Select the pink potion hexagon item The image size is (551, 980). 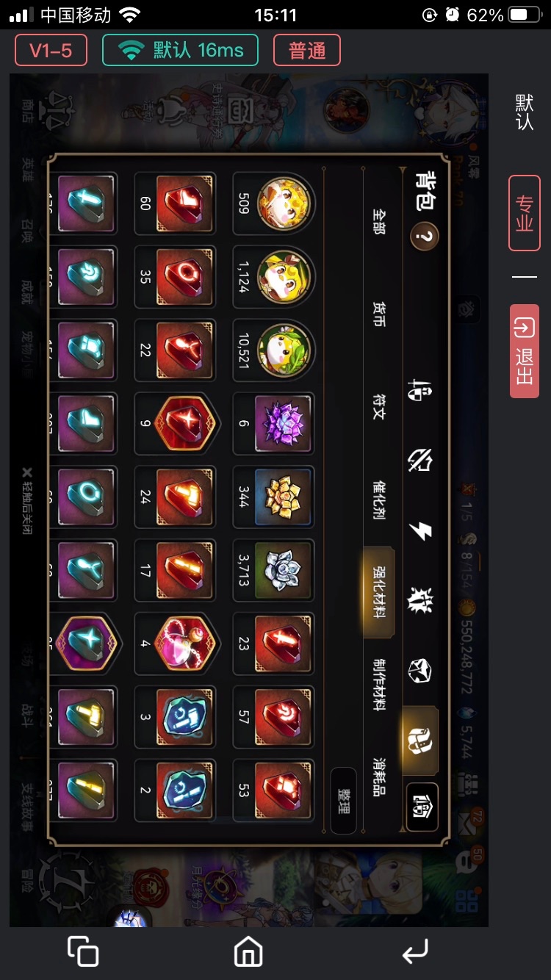click(x=176, y=644)
